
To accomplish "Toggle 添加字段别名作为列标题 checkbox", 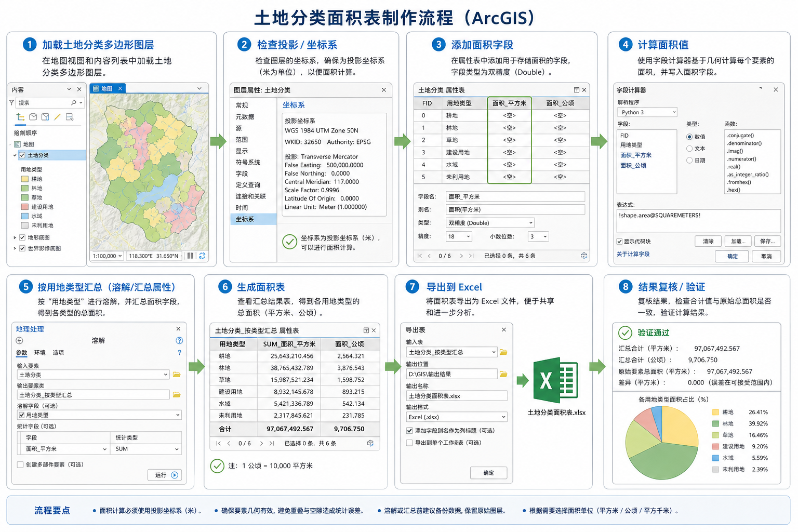I will (x=409, y=431).
